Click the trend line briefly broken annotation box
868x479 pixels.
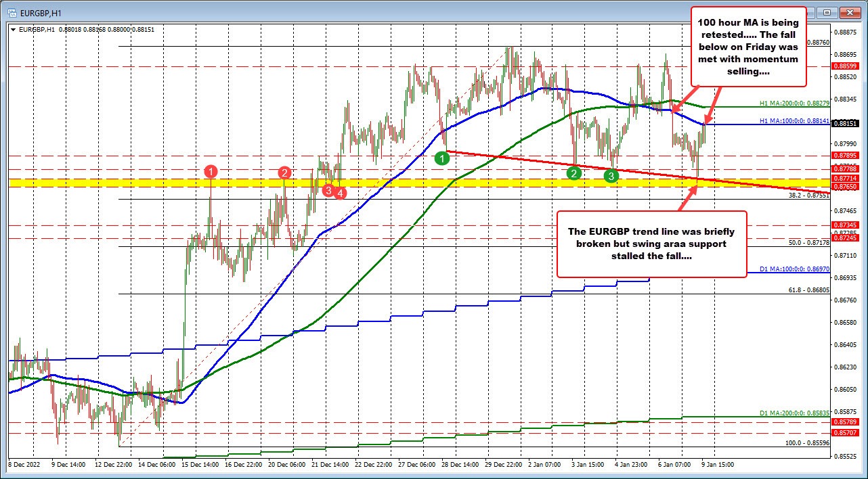(651, 244)
